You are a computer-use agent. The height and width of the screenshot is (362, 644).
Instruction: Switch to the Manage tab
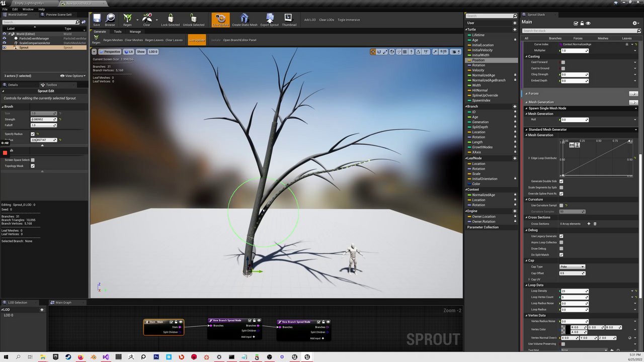pos(135,32)
